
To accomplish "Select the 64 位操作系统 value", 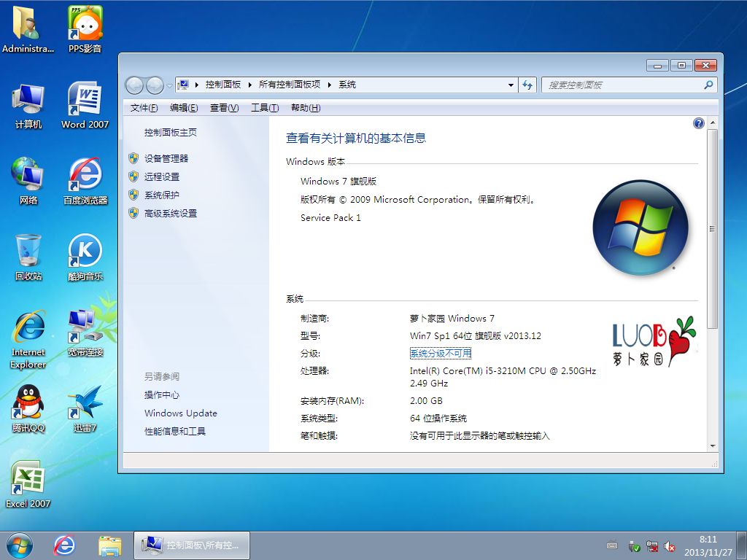I will [438, 419].
